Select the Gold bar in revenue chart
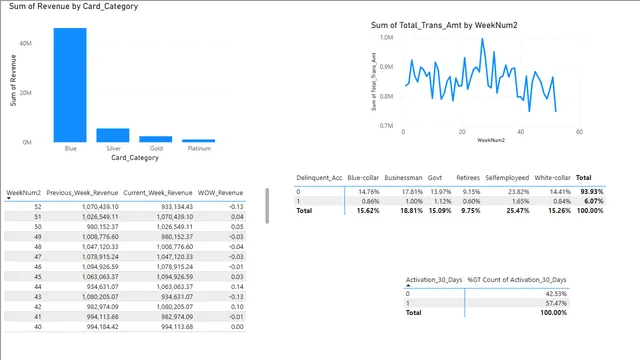Image resolution: width=640 pixels, height=360 pixels. pyautogui.click(x=156, y=139)
